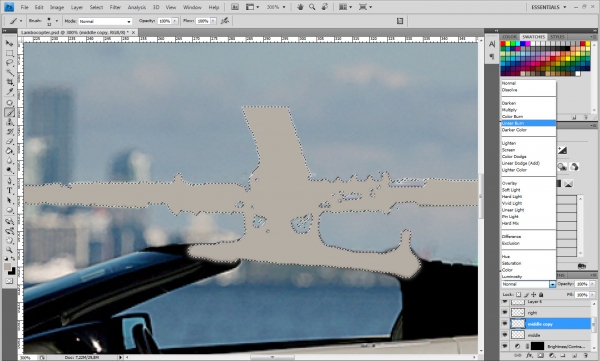Image resolution: width=600 pixels, height=361 pixels.
Task: Select the Dodge tool
Action: coord(9,170)
